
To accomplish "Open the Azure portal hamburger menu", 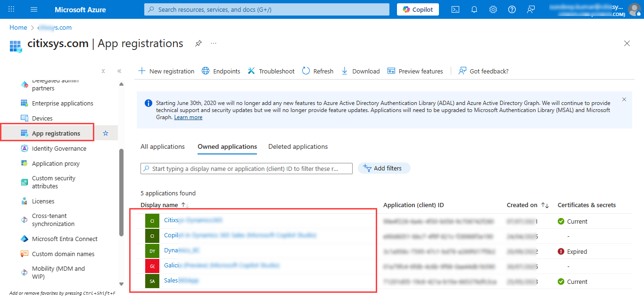I will [x=33, y=9].
